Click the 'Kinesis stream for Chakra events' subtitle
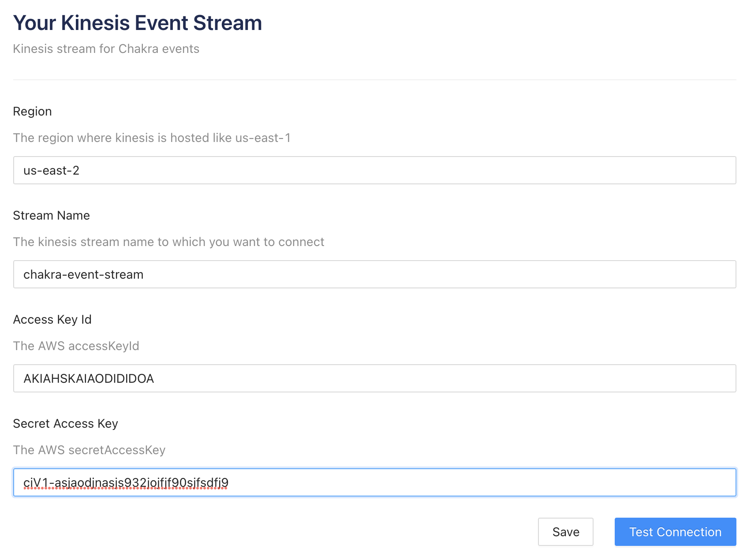This screenshot has height=560, width=747. (x=106, y=49)
